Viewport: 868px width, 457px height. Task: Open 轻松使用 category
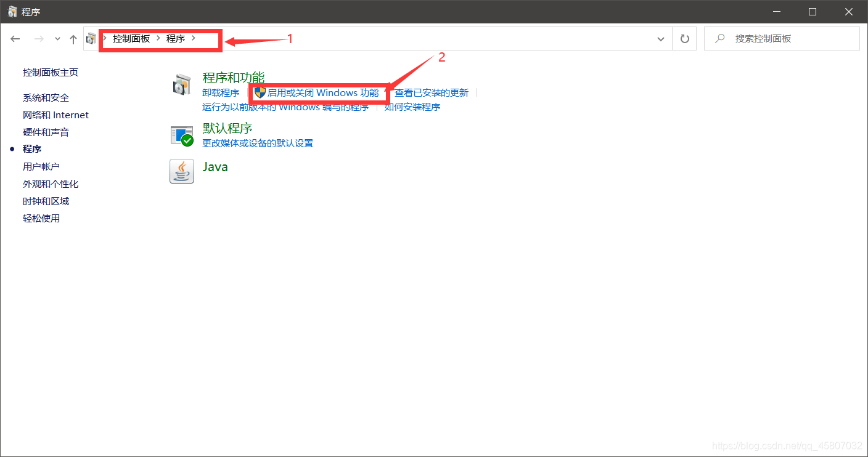point(41,218)
